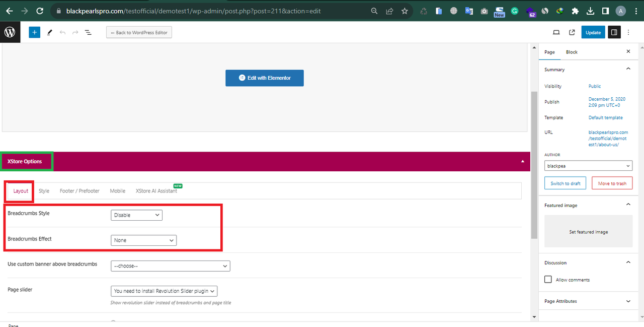The image size is (644, 327).
Task: Open the Document Overview list icon
Action: (x=88, y=32)
